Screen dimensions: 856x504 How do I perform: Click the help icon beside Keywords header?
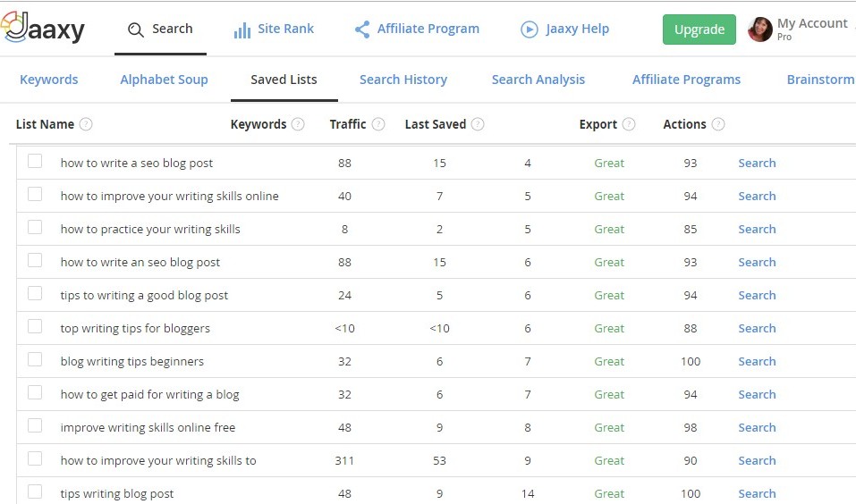(298, 124)
